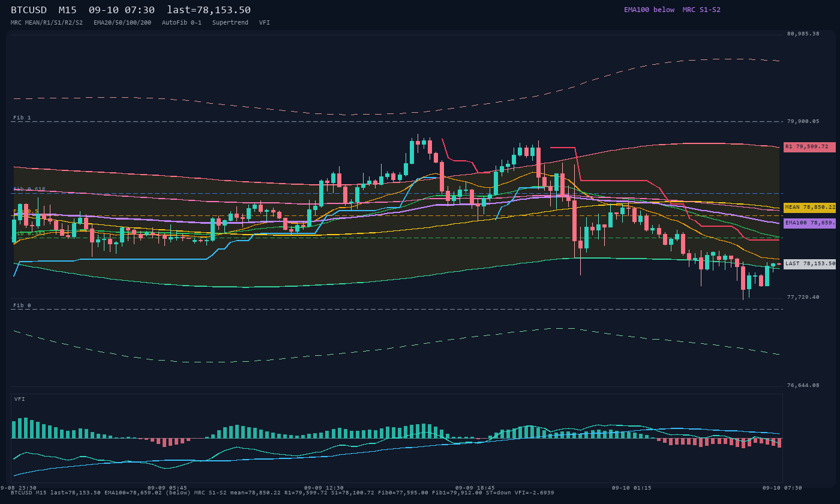The width and height of the screenshot is (840, 504).
Task: Click last=78,153.50 in the header
Action: [209, 10]
